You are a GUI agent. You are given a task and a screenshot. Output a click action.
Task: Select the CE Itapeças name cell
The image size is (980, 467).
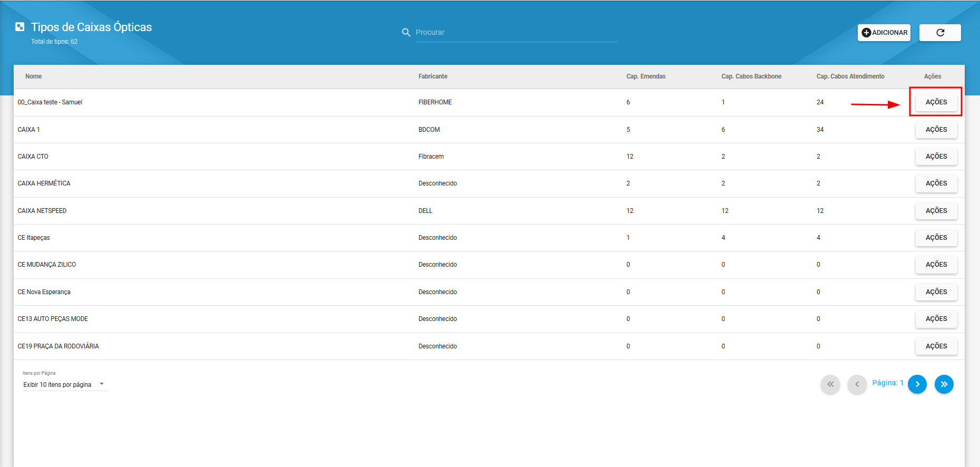34,238
